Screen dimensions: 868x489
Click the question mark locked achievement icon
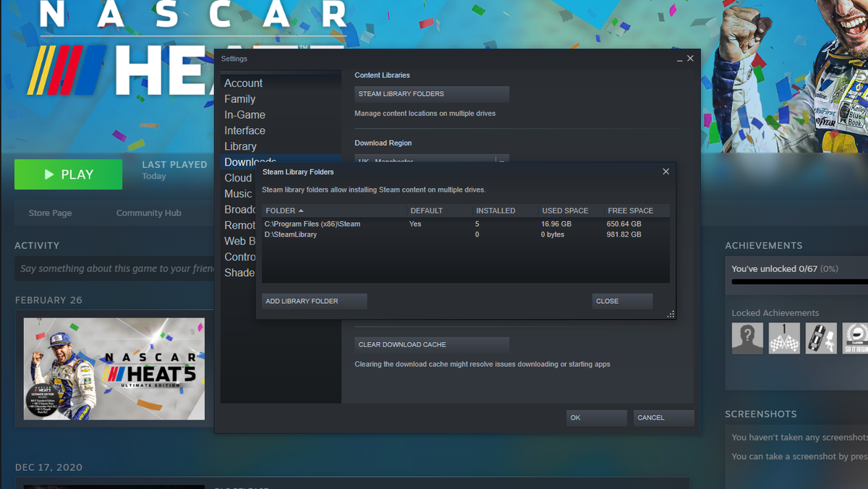pos(747,338)
